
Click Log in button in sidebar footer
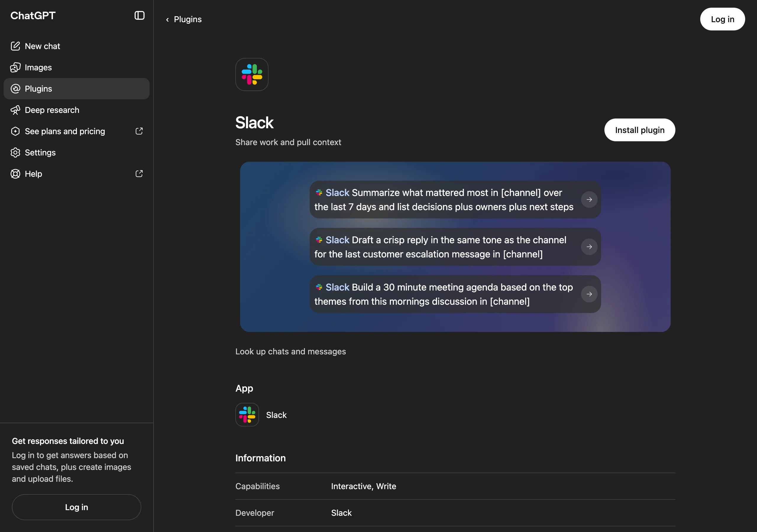tap(77, 507)
